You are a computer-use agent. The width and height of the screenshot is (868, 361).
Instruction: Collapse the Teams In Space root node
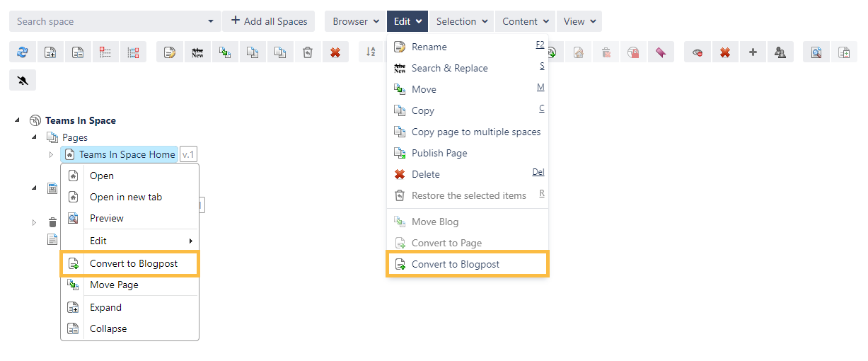(18, 120)
